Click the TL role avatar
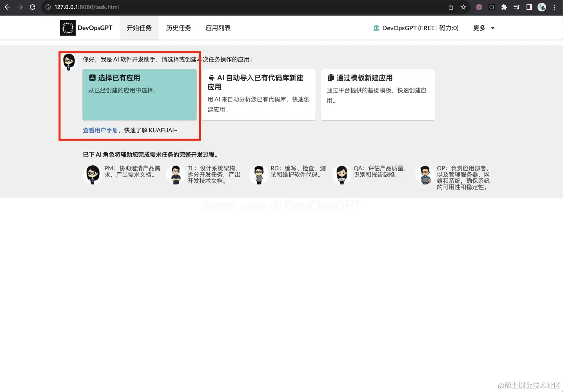Image resolution: width=563 pixels, height=392 pixels. 176,175
